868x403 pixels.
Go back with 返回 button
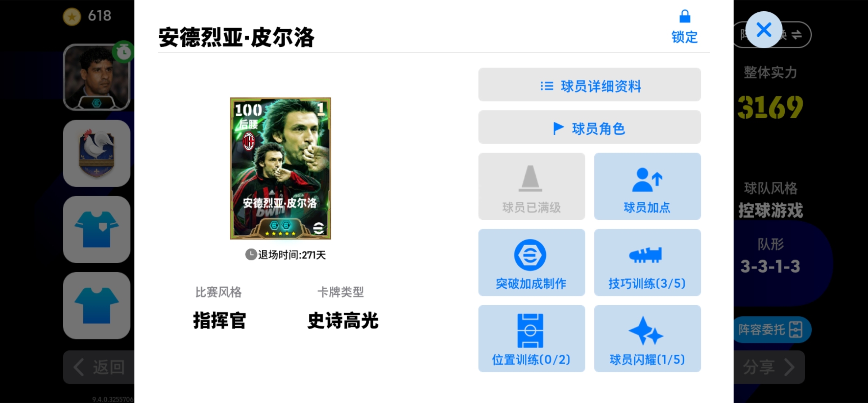pyautogui.click(x=99, y=367)
